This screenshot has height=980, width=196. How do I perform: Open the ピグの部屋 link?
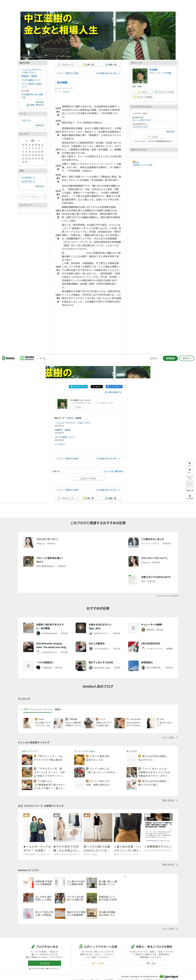coord(167,73)
